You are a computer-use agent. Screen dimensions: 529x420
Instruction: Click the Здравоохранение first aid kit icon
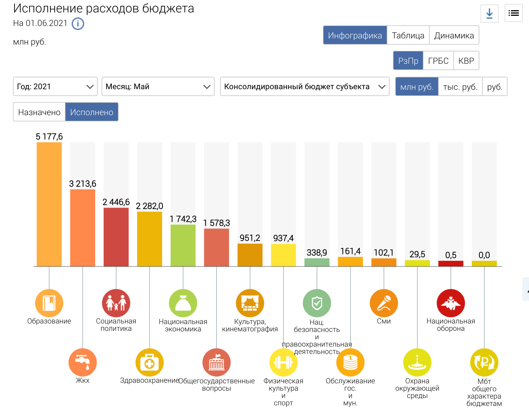150,362
